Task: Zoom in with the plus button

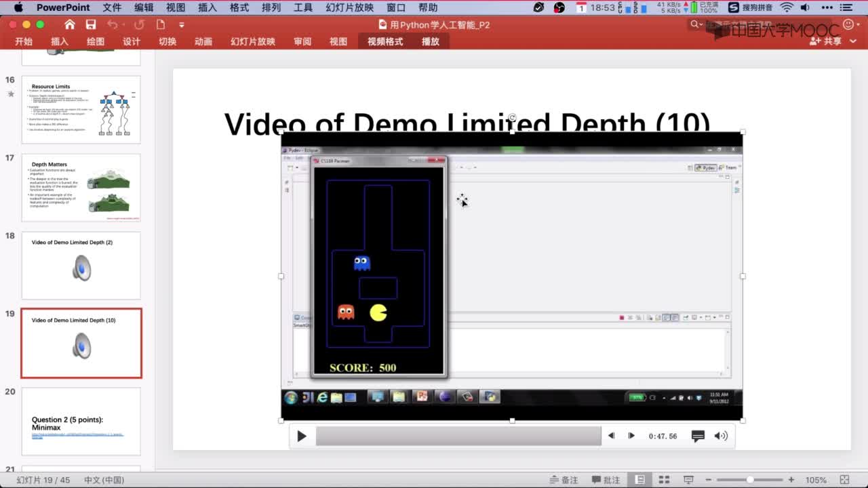Action: click(791, 479)
